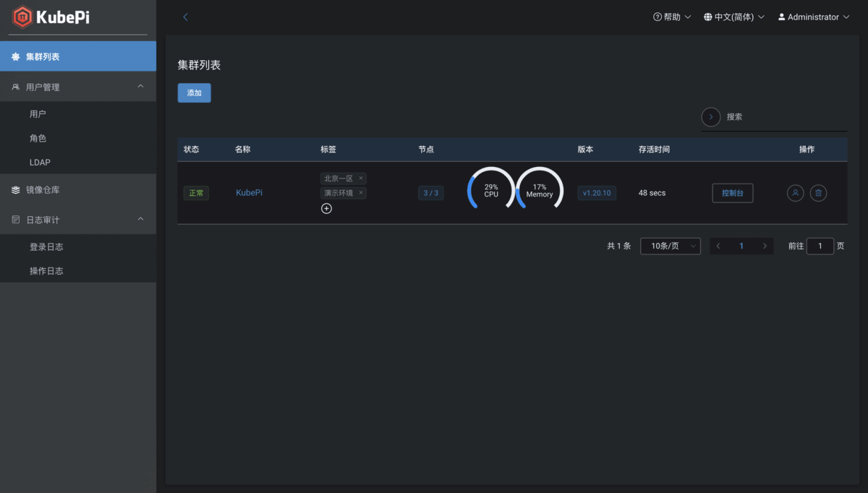Add a new tag with the plus icon
This screenshot has width=868, height=493.
[326, 208]
